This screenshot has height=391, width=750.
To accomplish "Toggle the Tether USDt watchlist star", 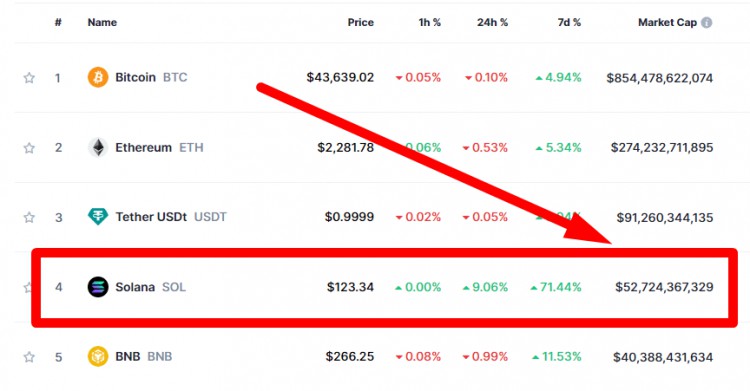I will pyautogui.click(x=29, y=217).
